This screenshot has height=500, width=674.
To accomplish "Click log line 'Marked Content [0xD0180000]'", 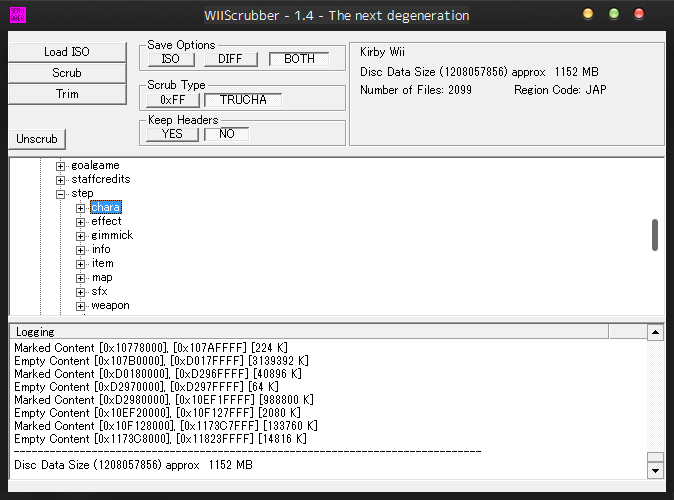I will click(158, 374).
